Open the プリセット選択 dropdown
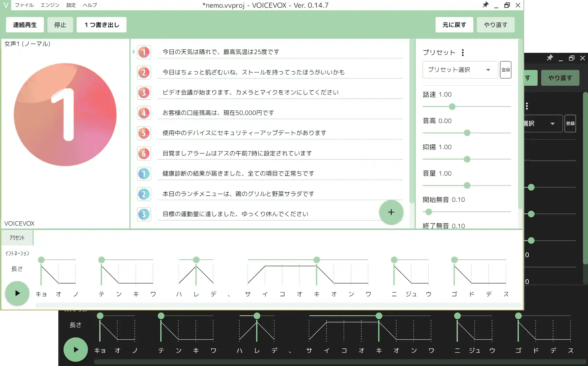Screen dimensions: 588x366 pyautogui.click(x=460, y=70)
